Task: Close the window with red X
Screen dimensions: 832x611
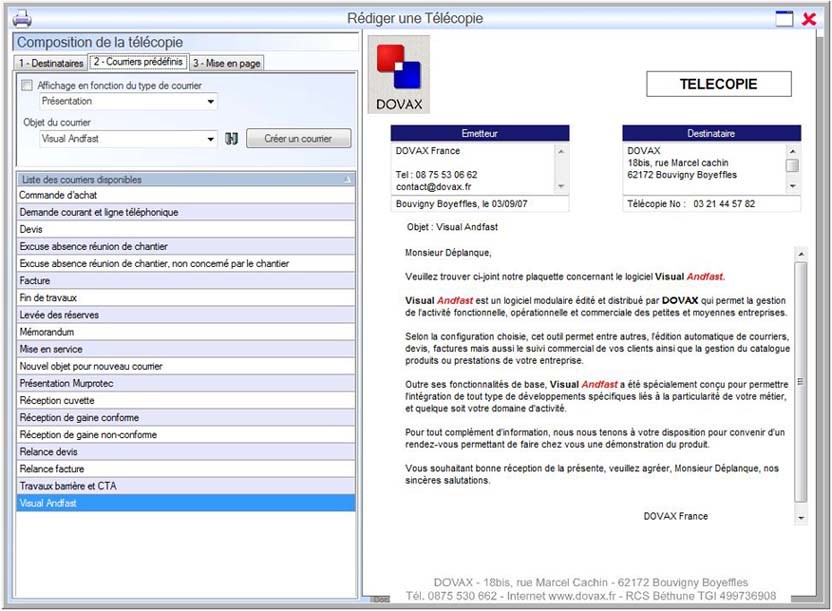Action: coord(809,19)
